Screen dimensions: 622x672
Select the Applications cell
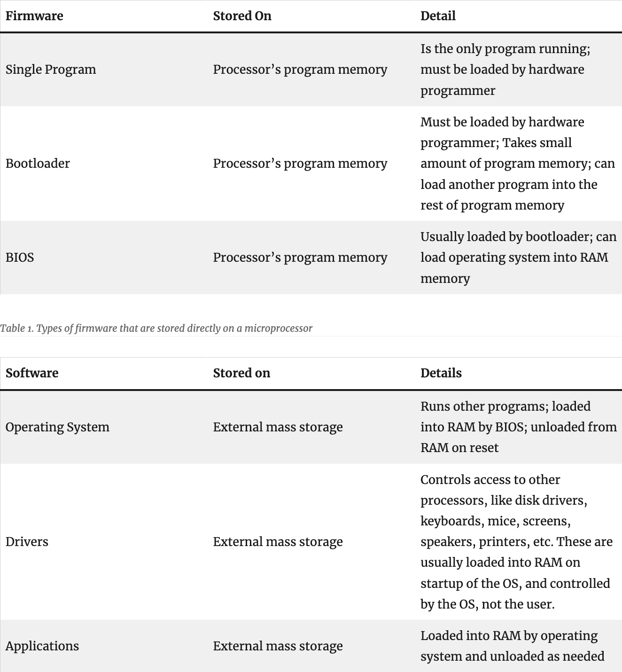tap(42, 646)
